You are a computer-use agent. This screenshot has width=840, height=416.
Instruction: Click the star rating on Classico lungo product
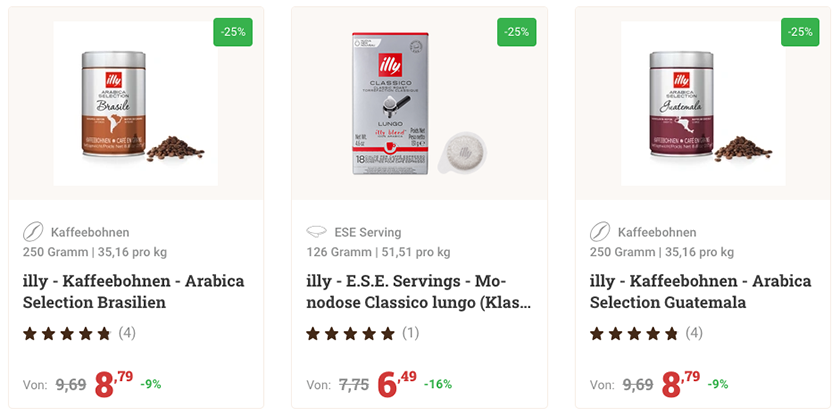[x=351, y=333]
